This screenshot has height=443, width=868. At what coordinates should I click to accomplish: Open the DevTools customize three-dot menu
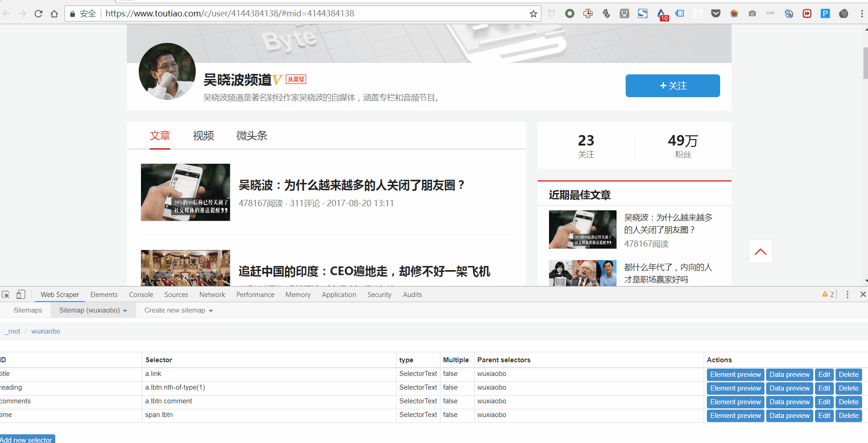click(x=847, y=295)
